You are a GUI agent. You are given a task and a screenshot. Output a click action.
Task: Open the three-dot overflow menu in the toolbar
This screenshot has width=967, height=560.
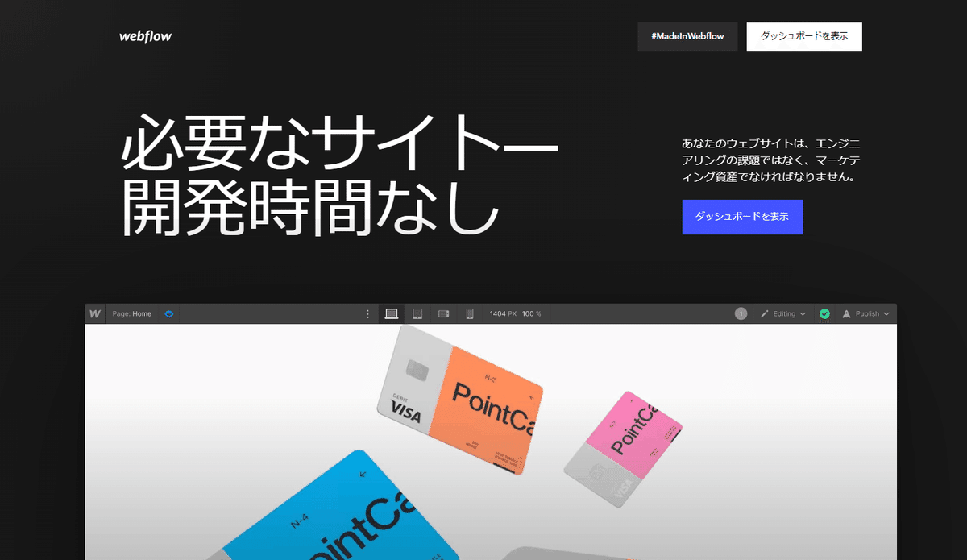tap(367, 313)
